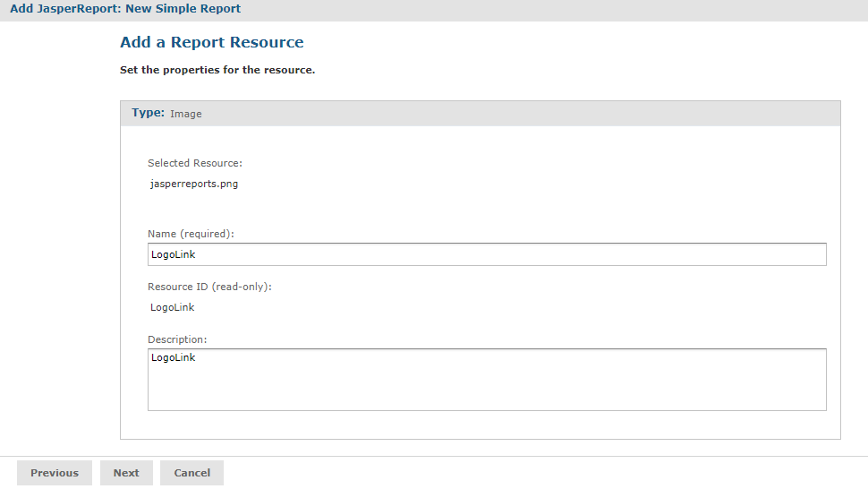Click the Add JasperReport: New Simple Report title

[125, 9]
